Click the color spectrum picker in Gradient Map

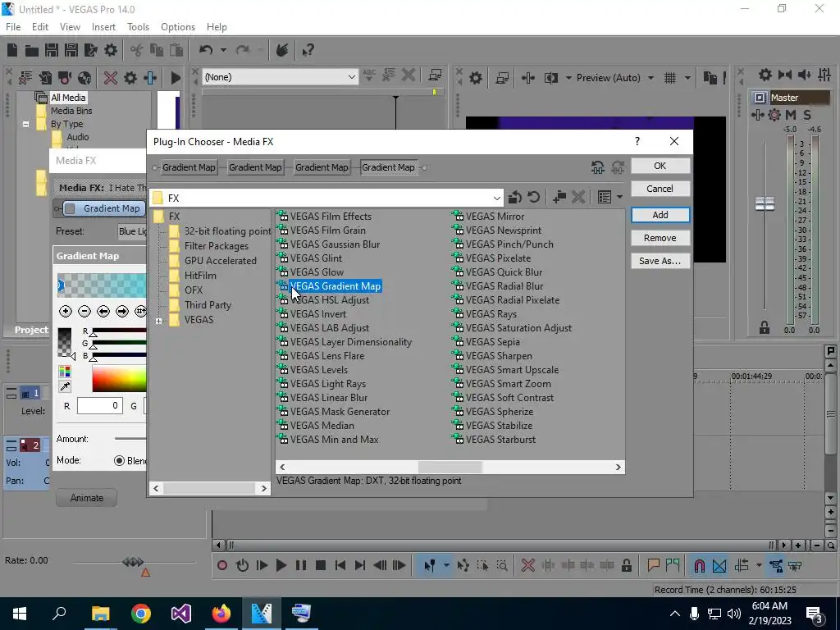(x=119, y=379)
